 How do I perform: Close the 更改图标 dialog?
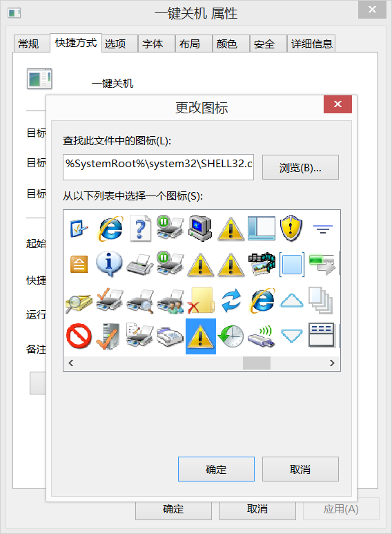337,104
